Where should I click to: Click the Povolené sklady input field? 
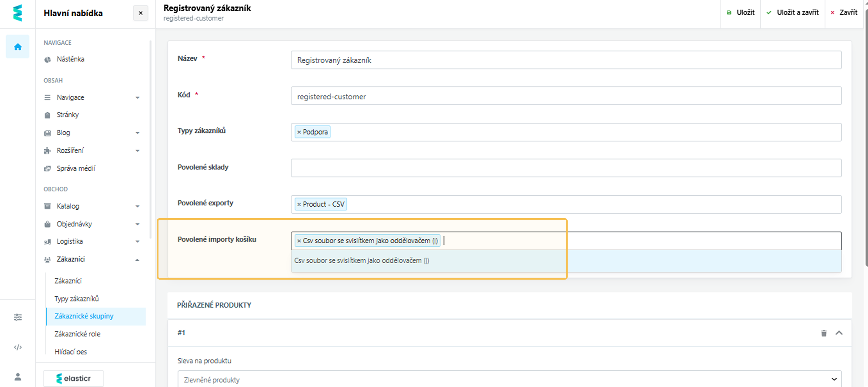(x=566, y=168)
